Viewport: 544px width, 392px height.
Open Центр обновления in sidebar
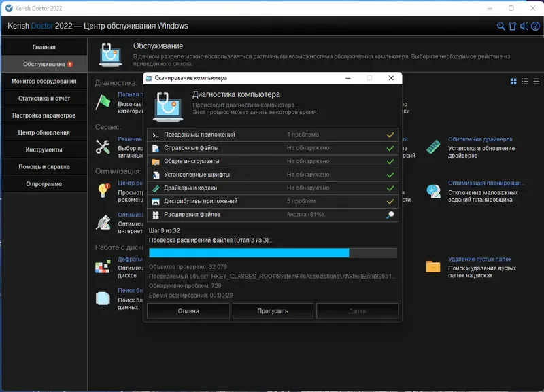(x=44, y=132)
